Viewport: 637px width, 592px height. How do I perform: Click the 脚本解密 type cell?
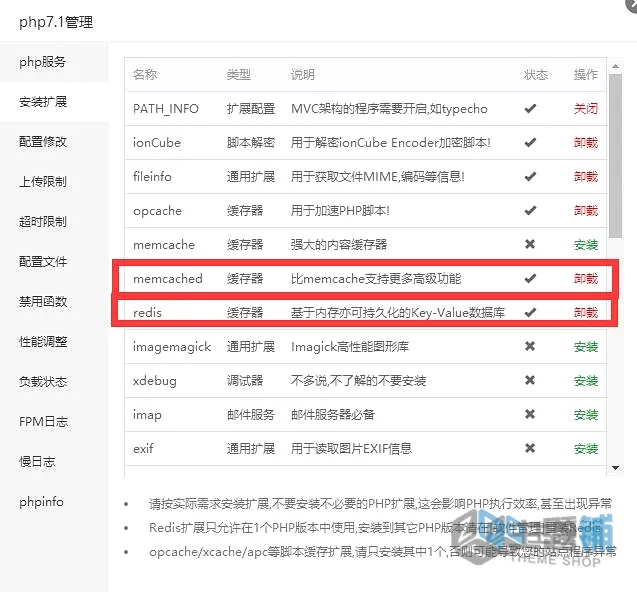[251, 143]
